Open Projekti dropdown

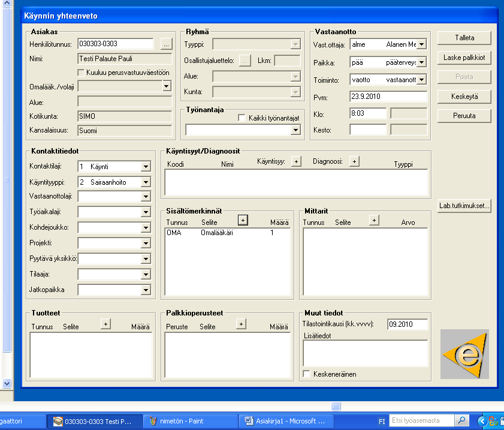pos(146,243)
